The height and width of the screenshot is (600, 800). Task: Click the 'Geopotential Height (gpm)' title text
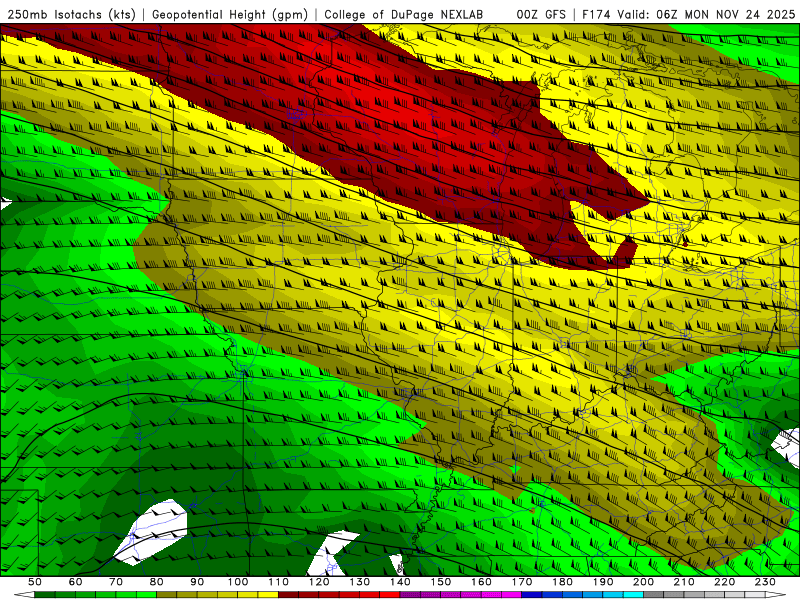pos(230,15)
